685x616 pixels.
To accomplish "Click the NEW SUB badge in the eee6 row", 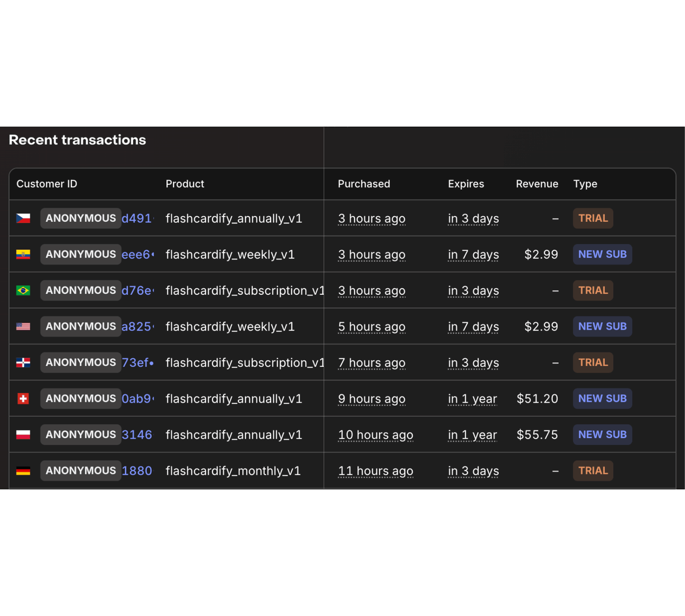I will coord(602,254).
